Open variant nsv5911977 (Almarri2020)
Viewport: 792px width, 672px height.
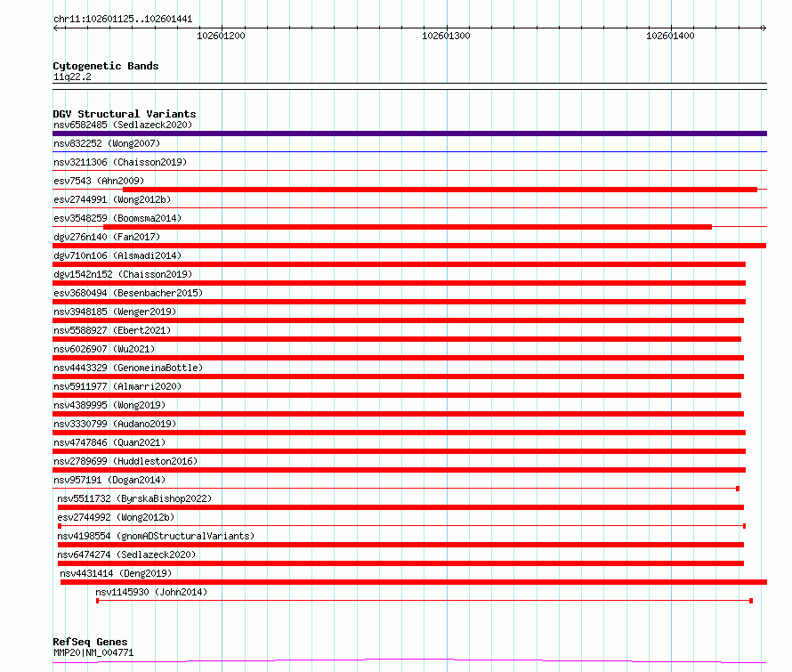(117, 386)
